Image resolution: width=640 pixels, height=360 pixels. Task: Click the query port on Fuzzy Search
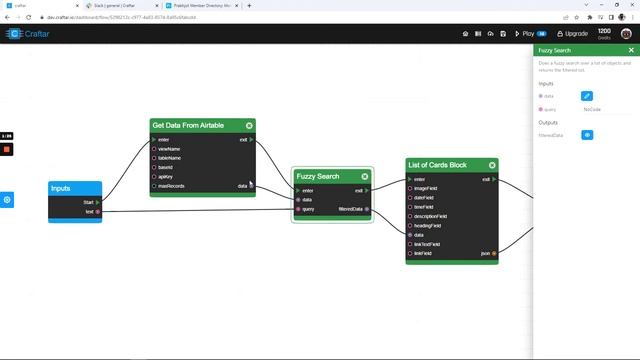tap(298, 209)
